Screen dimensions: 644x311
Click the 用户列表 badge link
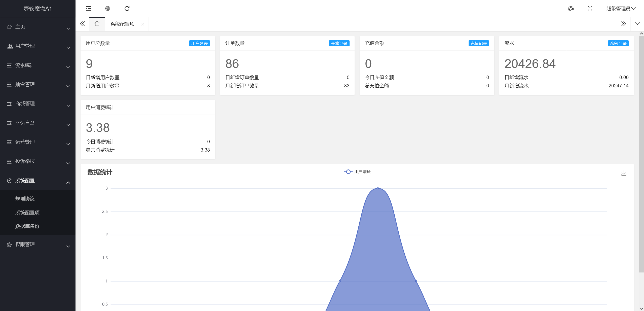click(x=199, y=43)
